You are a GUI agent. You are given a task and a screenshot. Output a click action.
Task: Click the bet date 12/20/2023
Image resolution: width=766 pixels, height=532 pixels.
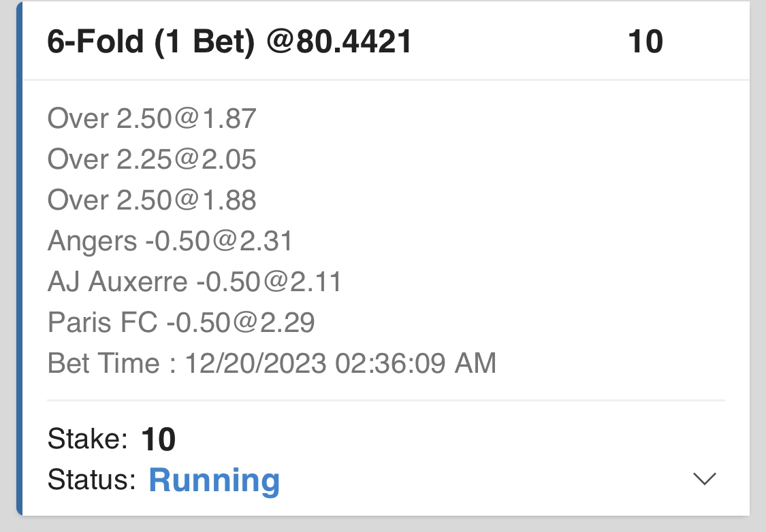[x=255, y=363]
